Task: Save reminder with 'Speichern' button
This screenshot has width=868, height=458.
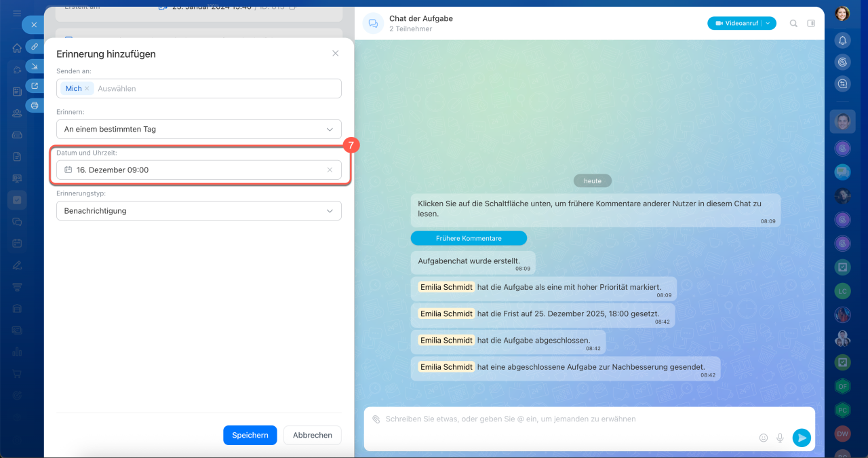Action: (x=250, y=435)
